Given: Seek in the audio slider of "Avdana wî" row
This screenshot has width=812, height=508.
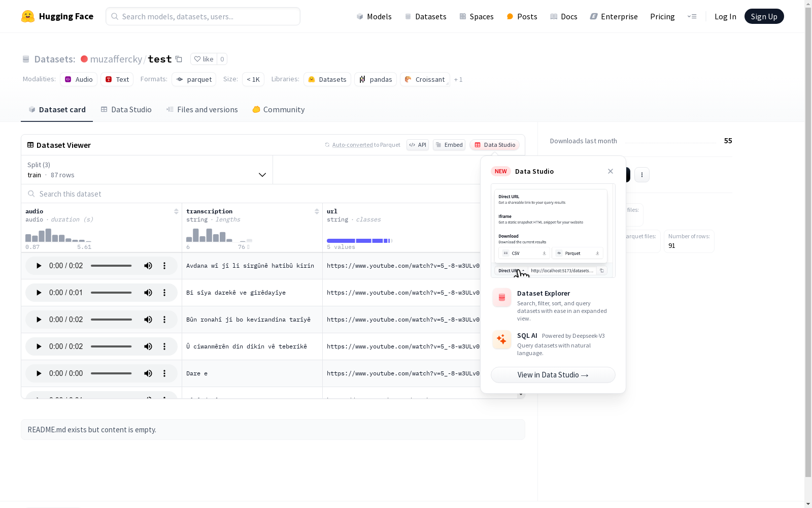Looking at the screenshot, I should pos(111,266).
